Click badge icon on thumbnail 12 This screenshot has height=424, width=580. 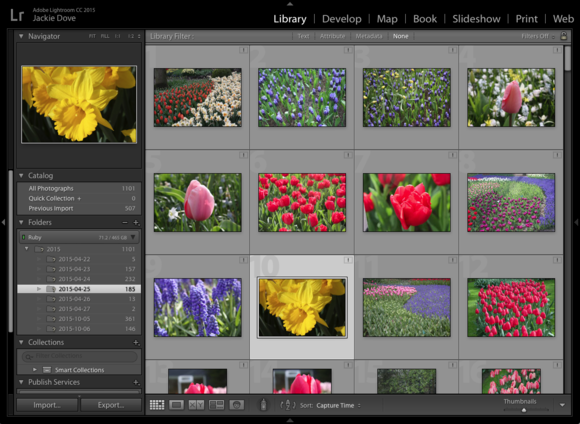(x=557, y=260)
